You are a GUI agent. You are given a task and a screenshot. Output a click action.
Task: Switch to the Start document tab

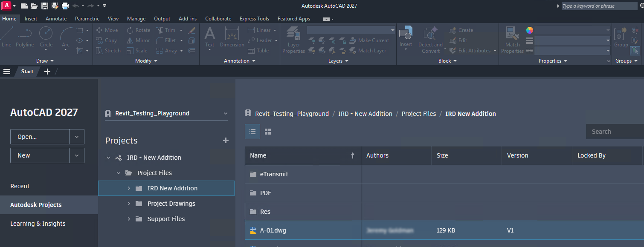point(27,71)
